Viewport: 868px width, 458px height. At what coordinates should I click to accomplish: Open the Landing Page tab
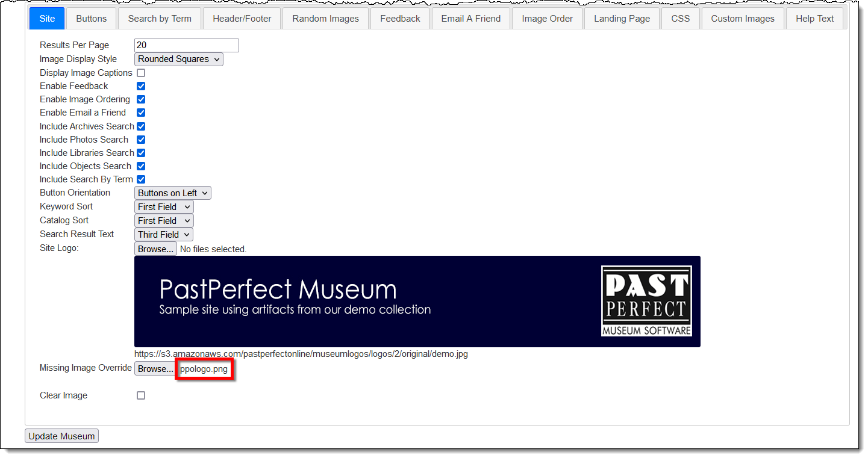coord(622,19)
